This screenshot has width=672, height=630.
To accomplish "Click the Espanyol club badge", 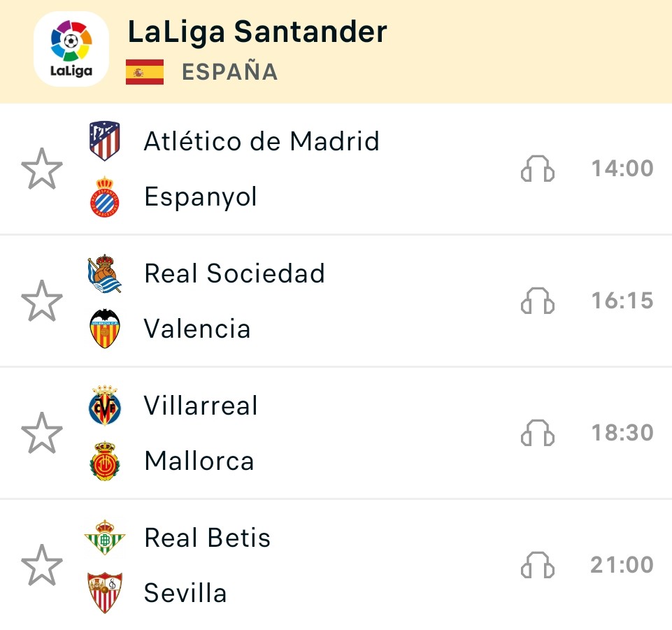I will click(105, 196).
